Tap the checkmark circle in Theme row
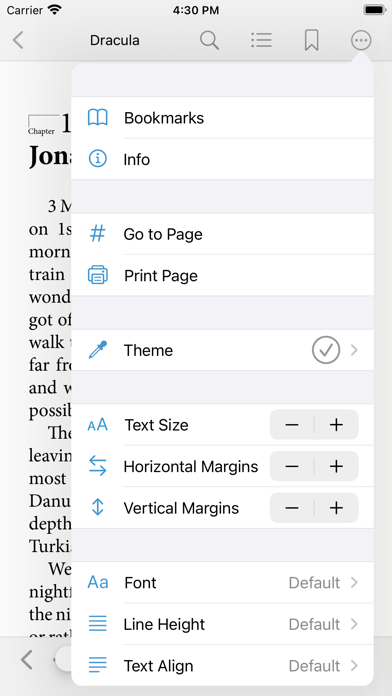The width and height of the screenshot is (392, 696). click(x=326, y=350)
